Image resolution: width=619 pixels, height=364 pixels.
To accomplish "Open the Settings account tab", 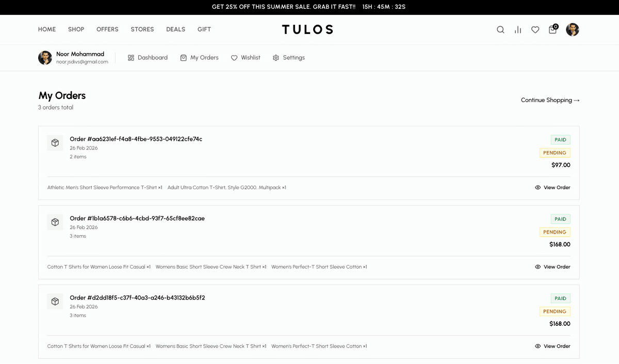I will tap(288, 58).
